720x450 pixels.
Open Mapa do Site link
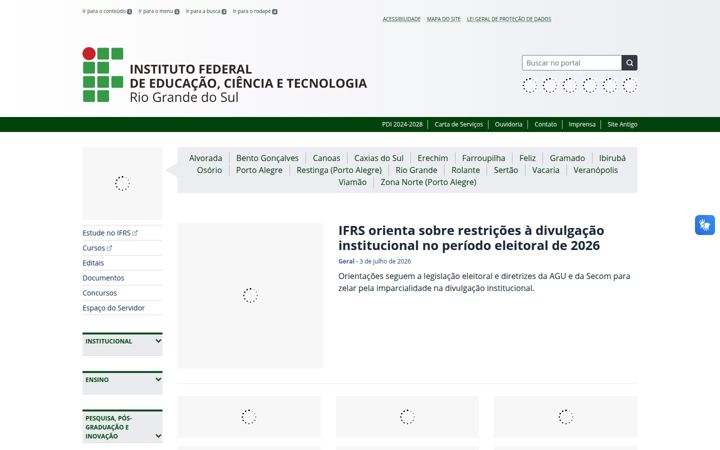coord(444,19)
